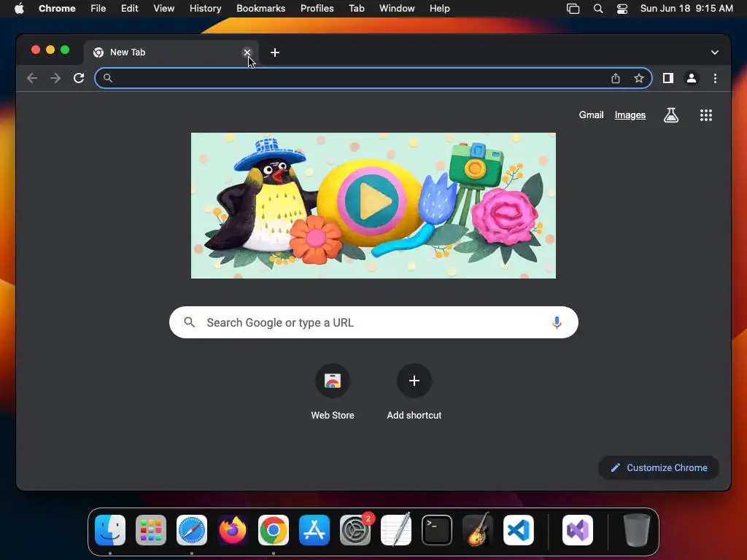The image size is (747, 560).
Task: Open the Profiles menu
Action: [x=317, y=9]
